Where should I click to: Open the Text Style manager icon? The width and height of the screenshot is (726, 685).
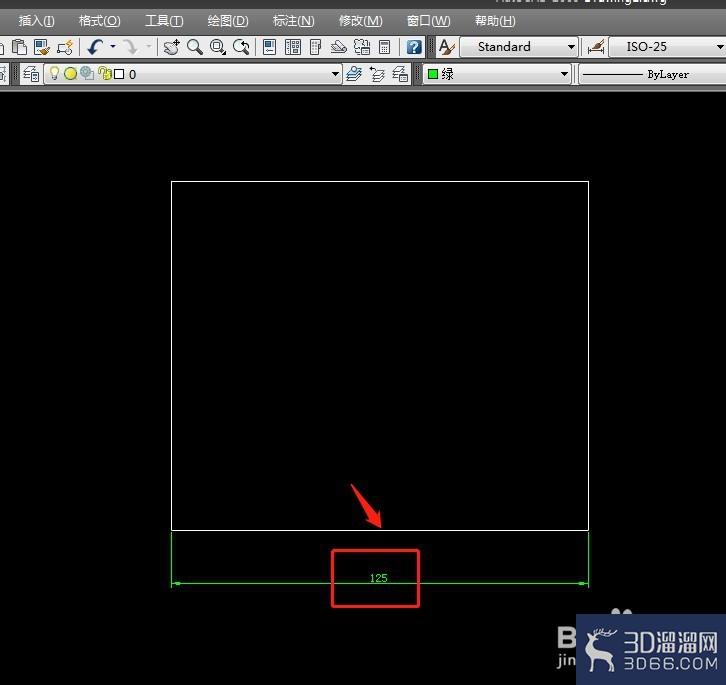tap(447, 47)
